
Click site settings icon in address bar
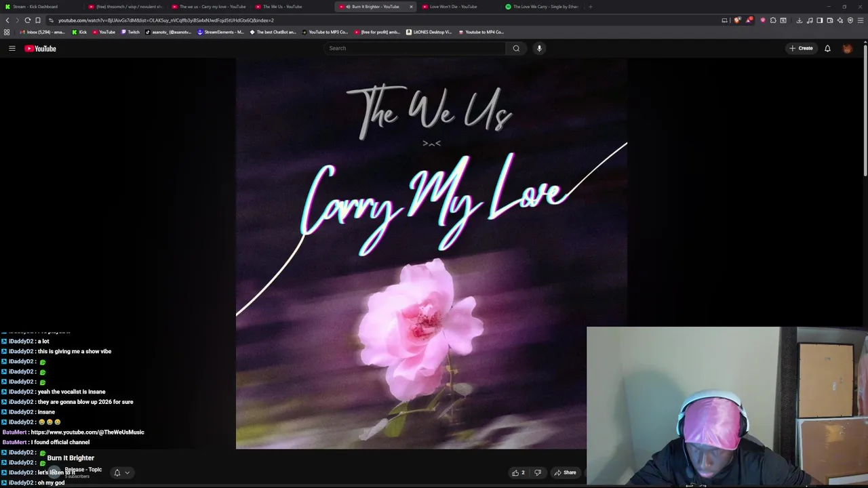(51, 20)
